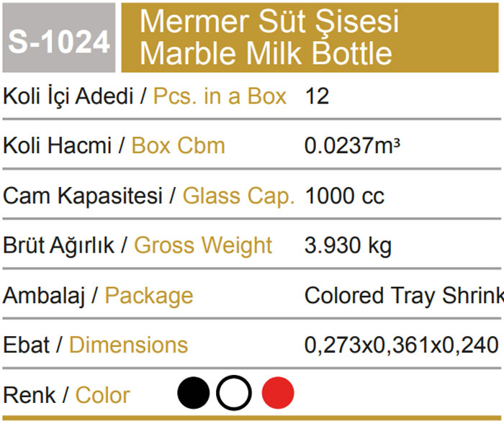Click the Colored Tray Shrink value
504x426 pixels.
(403, 295)
